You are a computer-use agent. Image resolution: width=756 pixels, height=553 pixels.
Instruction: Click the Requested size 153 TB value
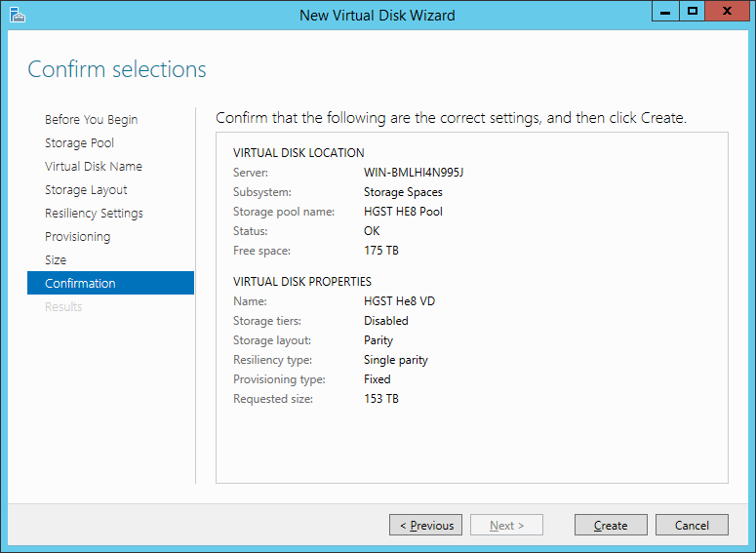tap(381, 399)
